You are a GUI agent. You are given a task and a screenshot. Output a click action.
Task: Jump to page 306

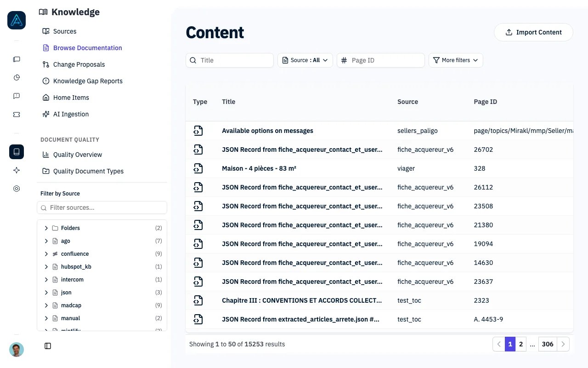[x=548, y=344]
